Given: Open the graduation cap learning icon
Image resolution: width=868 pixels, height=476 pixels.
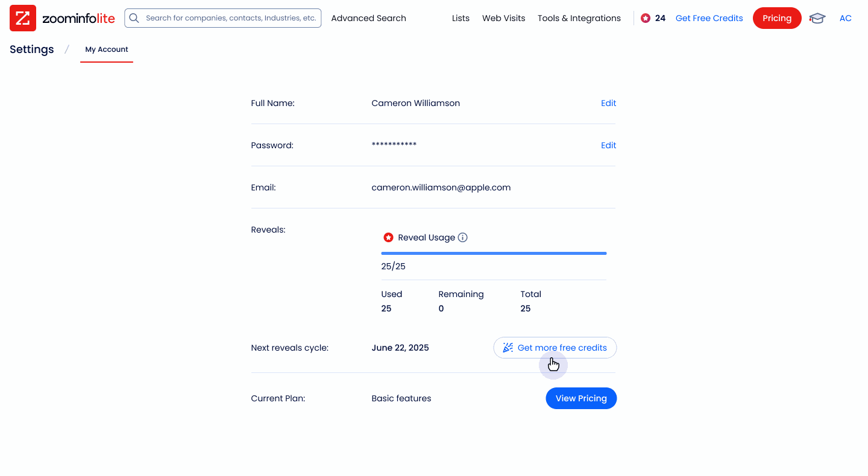Looking at the screenshot, I should click(x=817, y=18).
